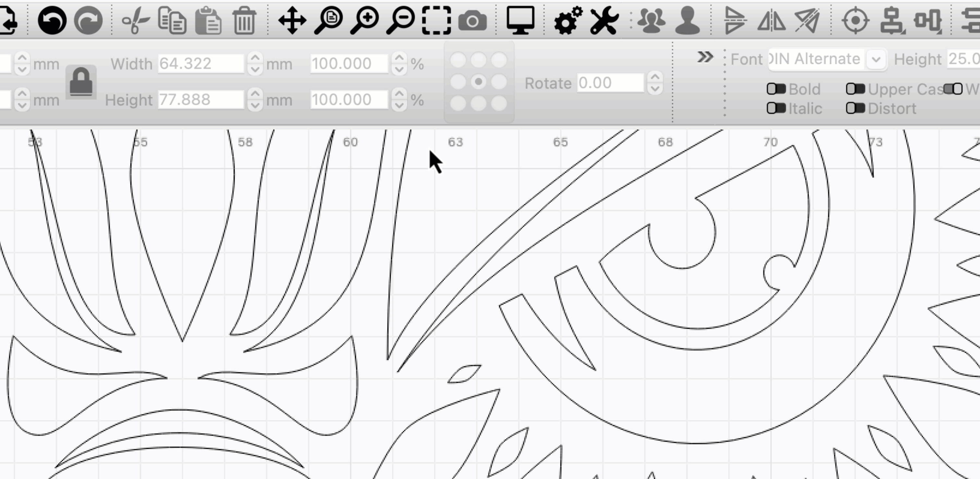Viewport: 980px width, 479px height.
Task: Click the Undo arrow icon
Action: coord(52,20)
